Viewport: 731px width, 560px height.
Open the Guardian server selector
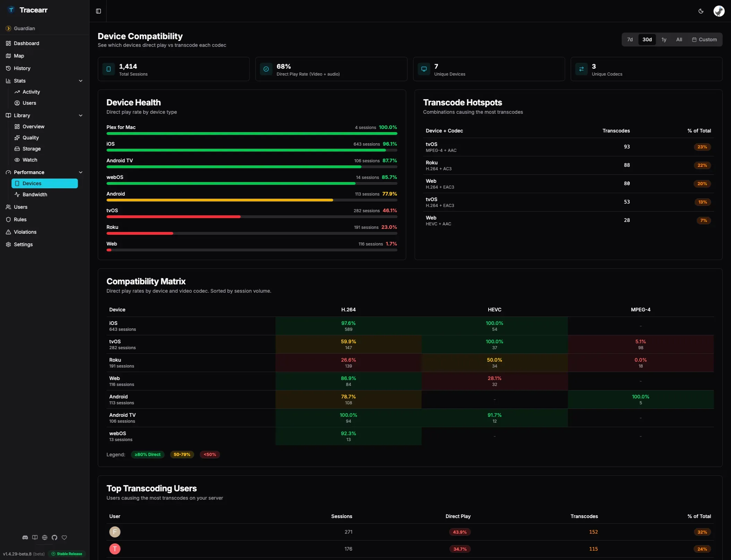[44, 28]
